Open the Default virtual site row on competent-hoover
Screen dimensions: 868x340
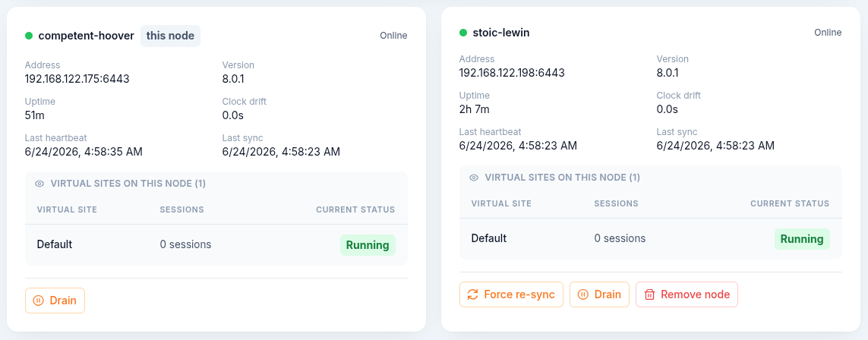tap(216, 244)
